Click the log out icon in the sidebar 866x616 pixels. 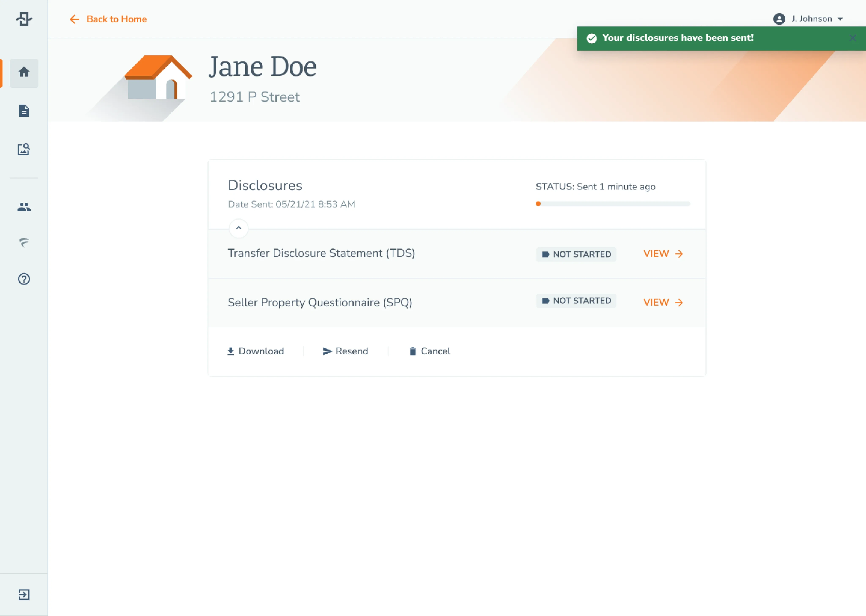(x=24, y=594)
